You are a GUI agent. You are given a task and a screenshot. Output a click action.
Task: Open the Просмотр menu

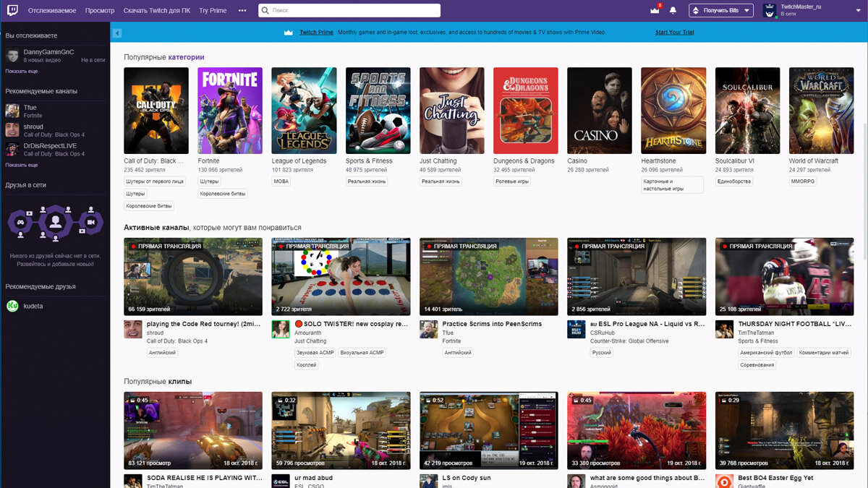click(x=100, y=10)
